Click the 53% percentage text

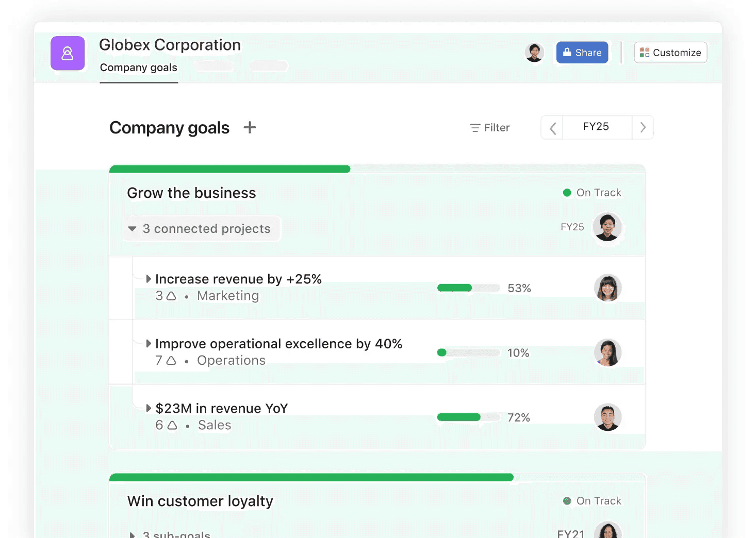tap(519, 288)
